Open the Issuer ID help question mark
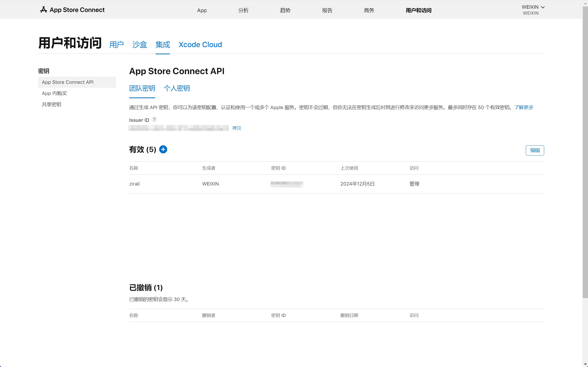This screenshot has width=588, height=367. (x=154, y=120)
